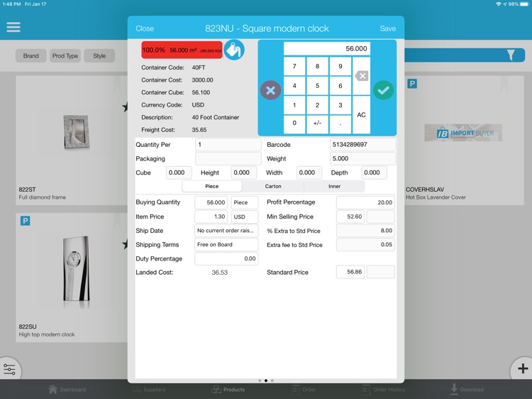Edit the Packaging field

228,158
